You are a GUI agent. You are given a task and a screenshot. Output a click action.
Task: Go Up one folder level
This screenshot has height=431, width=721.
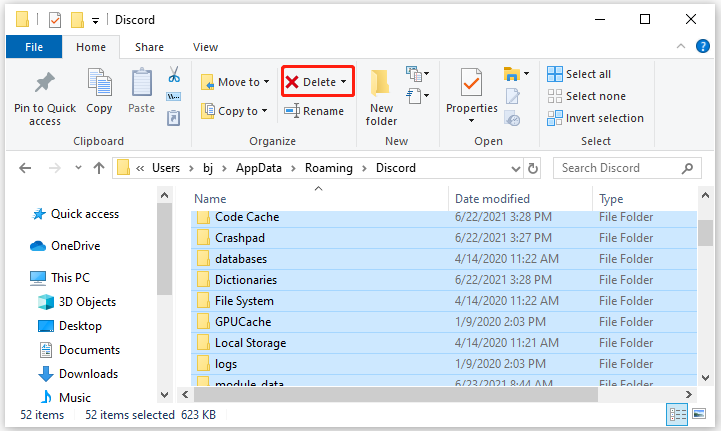click(x=99, y=168)
